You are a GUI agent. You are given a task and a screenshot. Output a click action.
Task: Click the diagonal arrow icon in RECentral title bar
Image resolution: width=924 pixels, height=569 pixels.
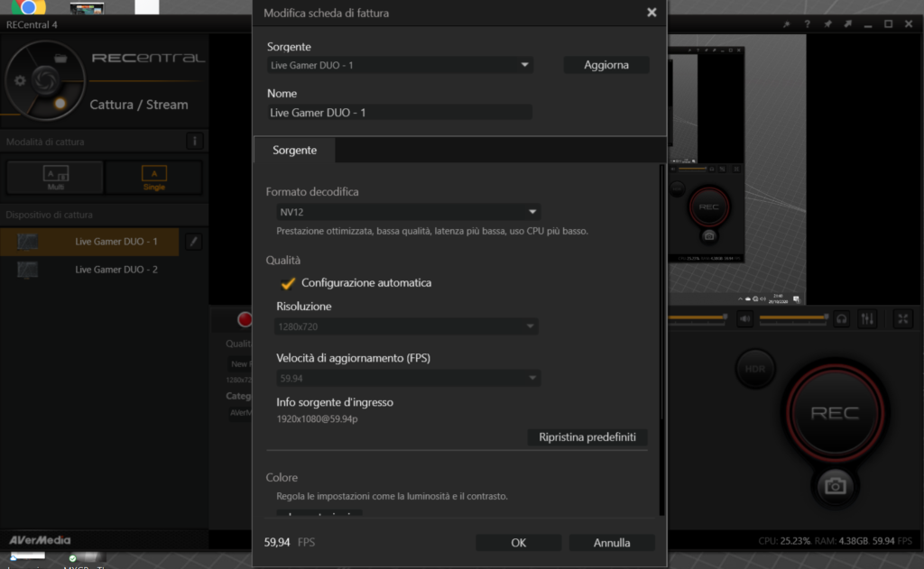[848, 24]
